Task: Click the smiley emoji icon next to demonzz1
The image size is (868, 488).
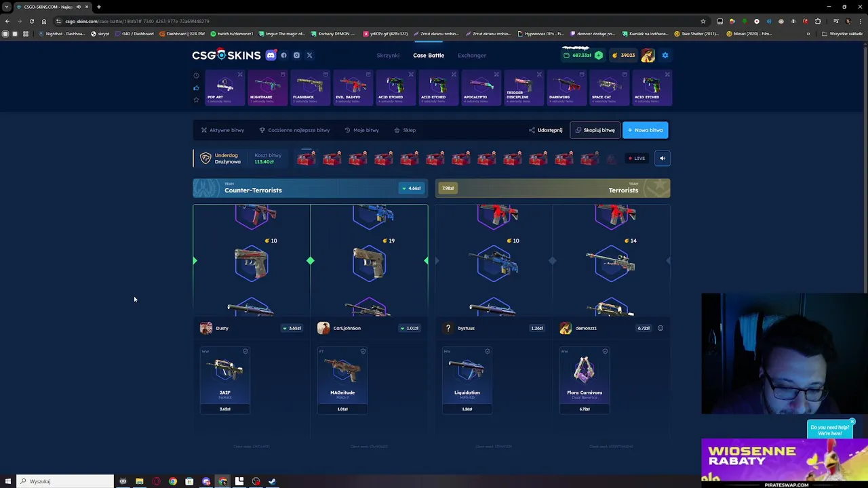Action: click(660, 328)
